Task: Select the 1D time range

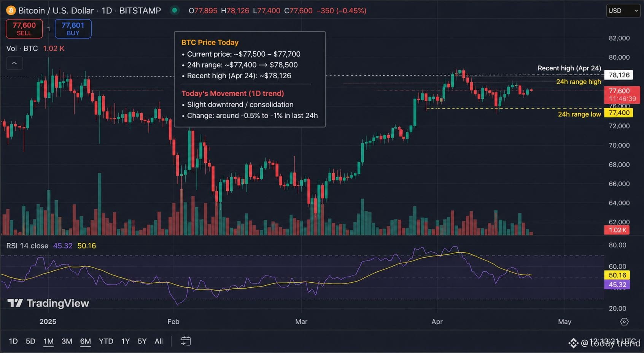Action: (13, 341)
